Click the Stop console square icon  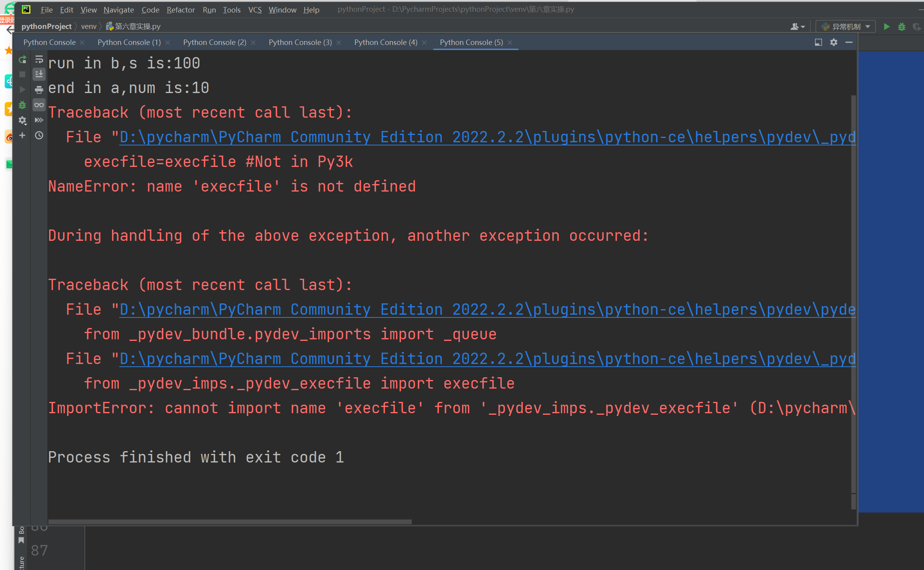(22, 74)
